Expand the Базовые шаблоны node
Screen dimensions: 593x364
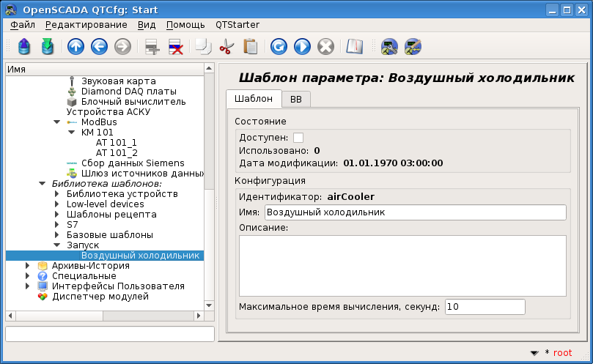56,234
